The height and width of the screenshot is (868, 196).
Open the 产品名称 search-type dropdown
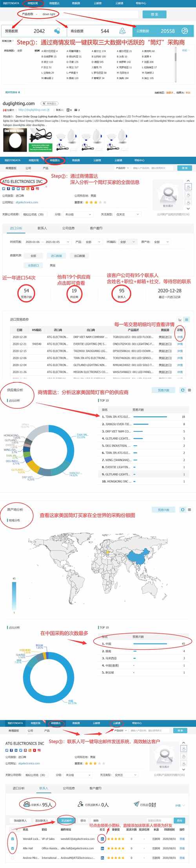pos(29,14)
